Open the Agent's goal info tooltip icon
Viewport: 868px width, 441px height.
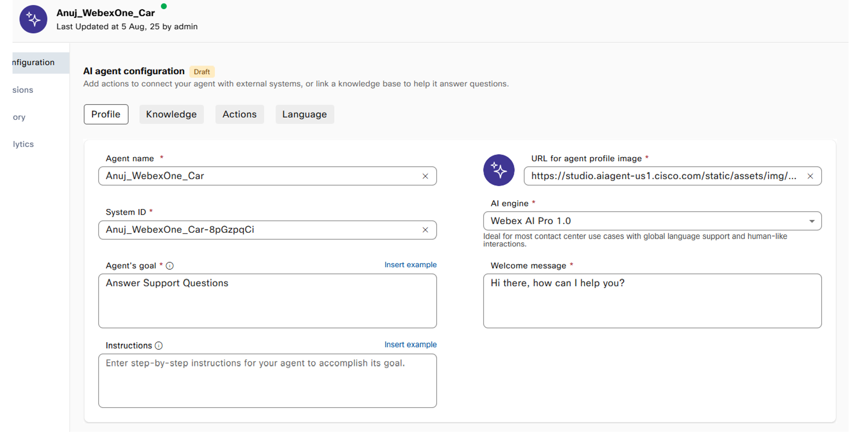tap(170, 266)
